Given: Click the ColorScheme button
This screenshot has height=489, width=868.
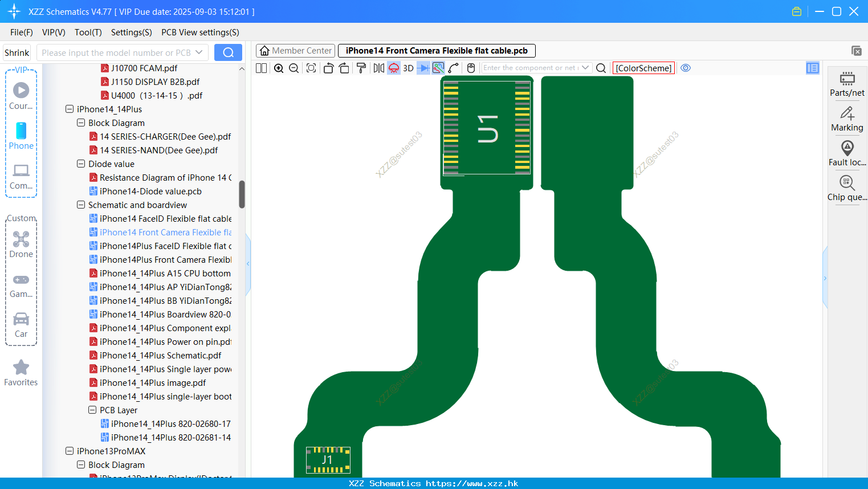Looking at the screenshot, I should click(x=643, y=68).
